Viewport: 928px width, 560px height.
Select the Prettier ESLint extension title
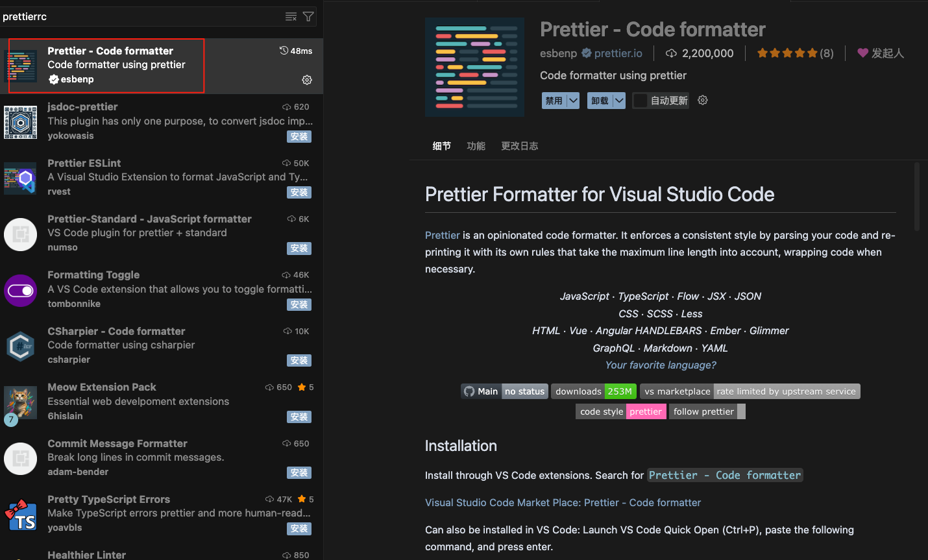84,163
